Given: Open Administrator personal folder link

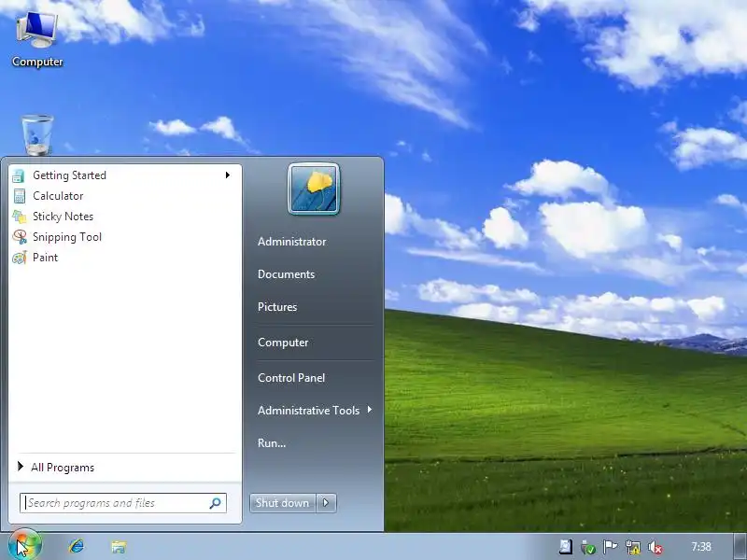Looking at the screenshot, I should (292, 242).
